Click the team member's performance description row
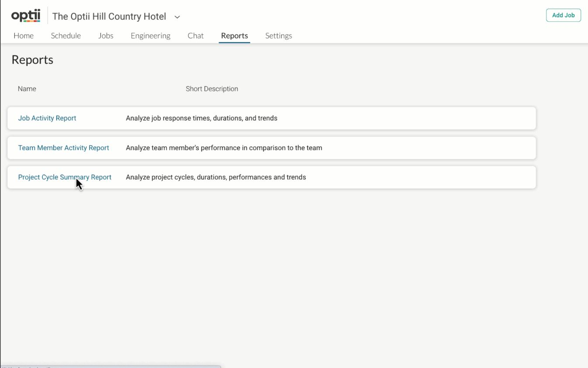The image size is (588, 368). tap(224, 148)
